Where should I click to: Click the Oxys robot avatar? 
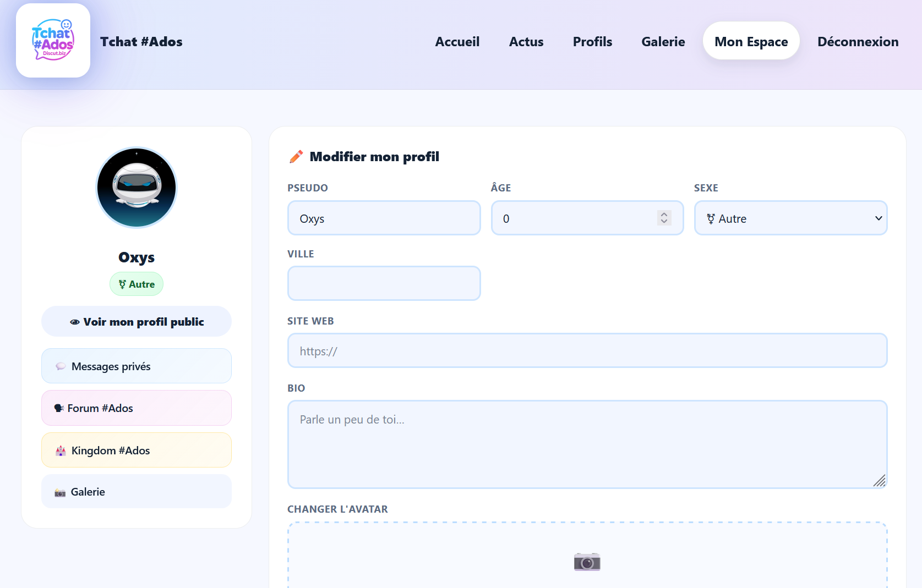point(137,188)
